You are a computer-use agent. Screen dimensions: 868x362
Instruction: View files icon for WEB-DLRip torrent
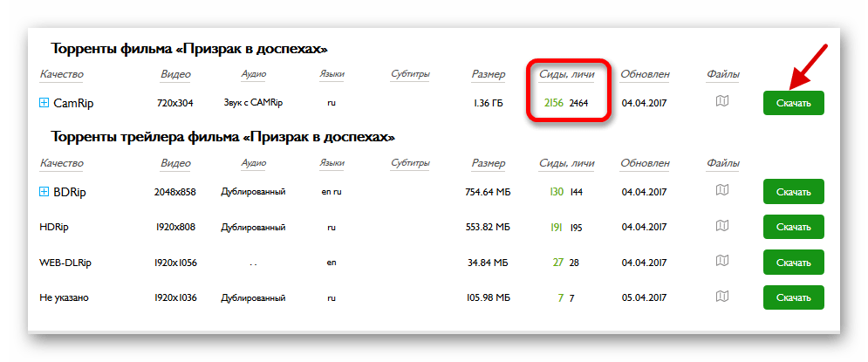click(721, 261)
